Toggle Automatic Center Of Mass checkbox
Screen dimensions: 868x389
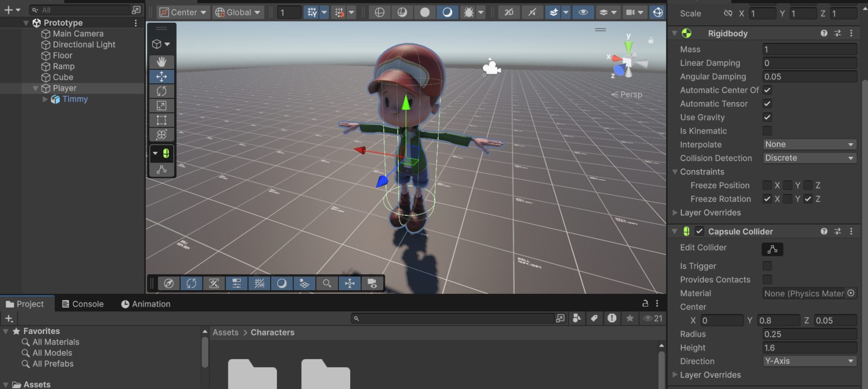[x=767, y=90]
